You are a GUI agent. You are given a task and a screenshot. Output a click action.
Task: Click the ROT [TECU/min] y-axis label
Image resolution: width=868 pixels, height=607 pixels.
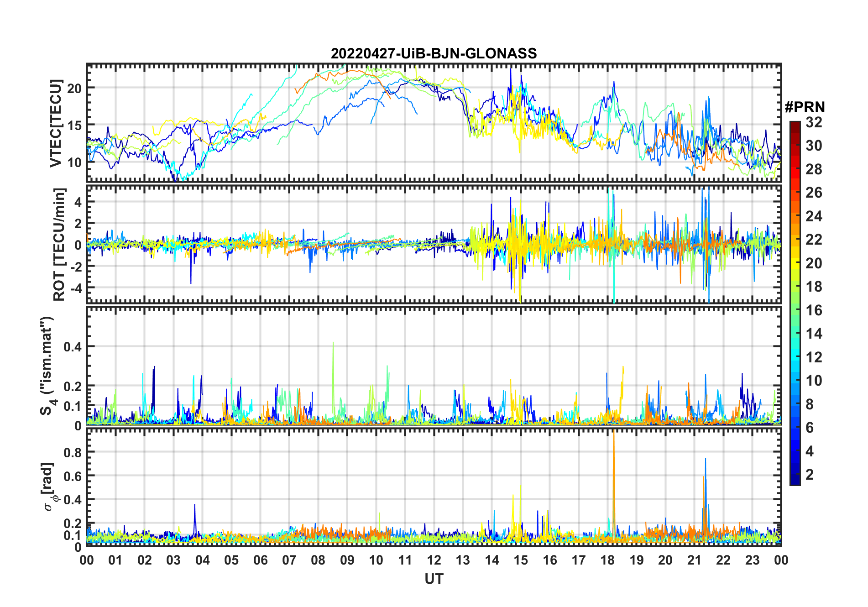pyautogui.click(x=59, y=244)
